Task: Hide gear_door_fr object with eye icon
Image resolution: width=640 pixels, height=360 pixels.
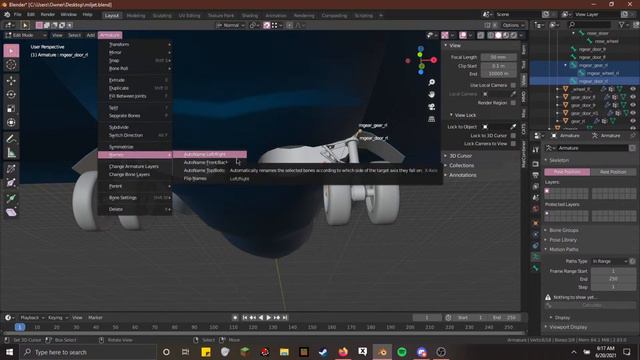Action: [x=633, y=105]
